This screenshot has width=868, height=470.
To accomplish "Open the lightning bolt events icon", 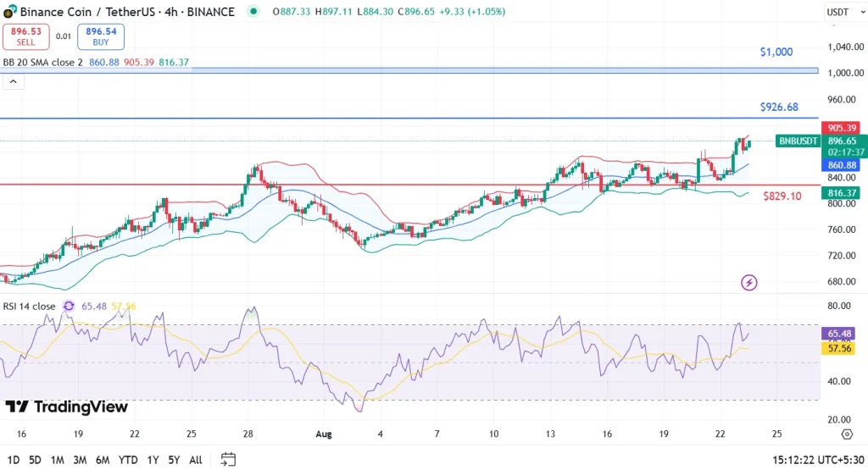I will point(749,283).
